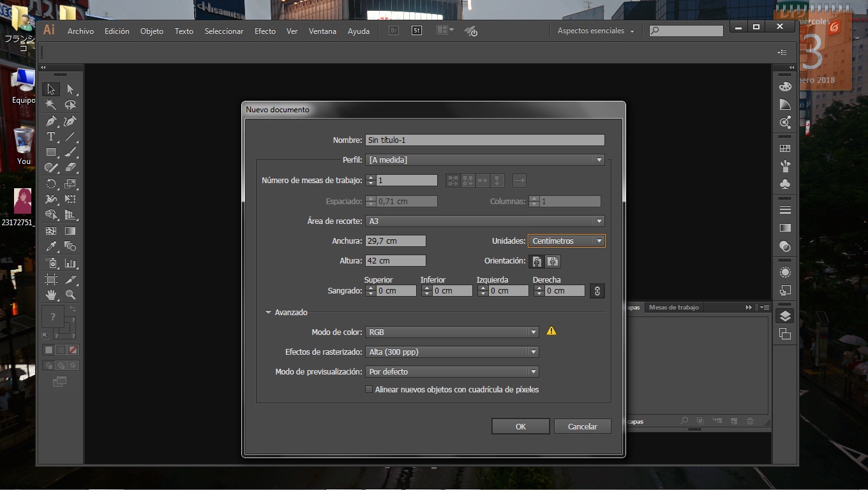The image size is (868, 490).
Task: Open Adobe Bridge with Br icon
Action: point(394,30)
